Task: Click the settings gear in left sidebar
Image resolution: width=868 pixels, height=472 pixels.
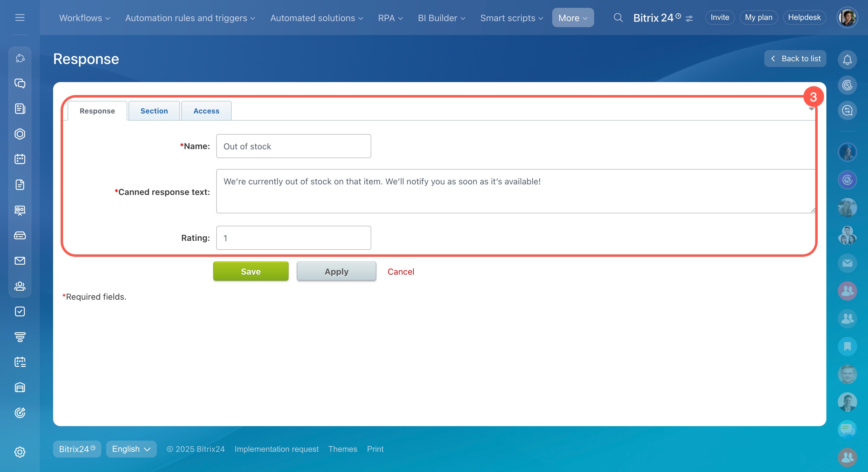Action: click(20, 452)
